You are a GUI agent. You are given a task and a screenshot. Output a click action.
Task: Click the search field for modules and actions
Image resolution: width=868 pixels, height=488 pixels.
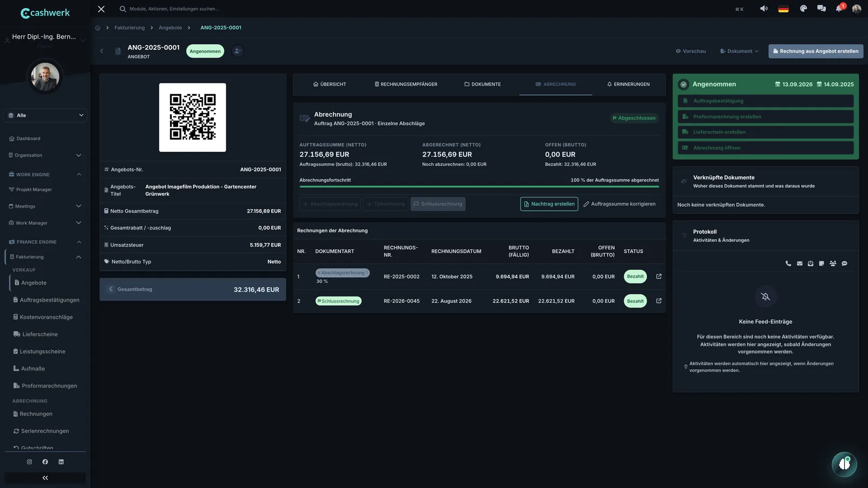click(174, 9)
